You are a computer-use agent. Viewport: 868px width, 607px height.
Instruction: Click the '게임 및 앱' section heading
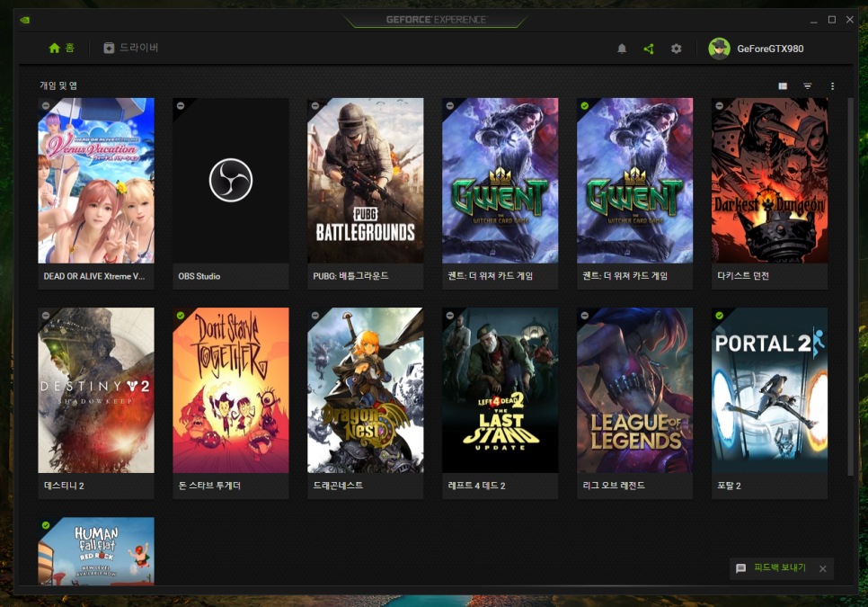58,85
